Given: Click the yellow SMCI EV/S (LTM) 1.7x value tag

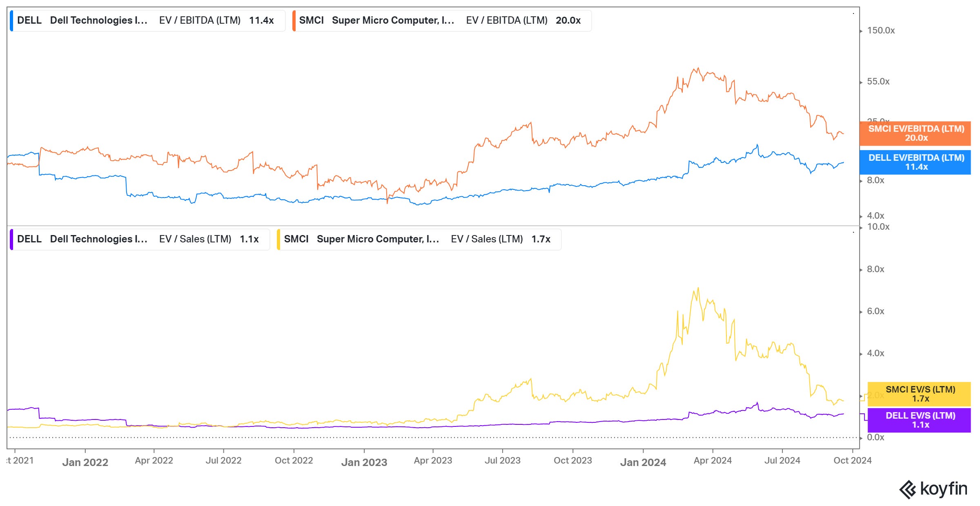Looking at the screenshot, I should coord(919,394).
